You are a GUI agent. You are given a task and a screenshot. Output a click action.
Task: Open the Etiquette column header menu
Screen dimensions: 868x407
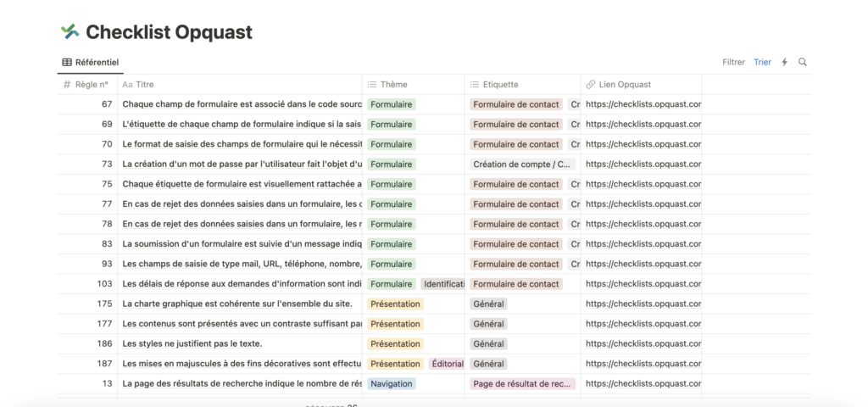(522, 85)
